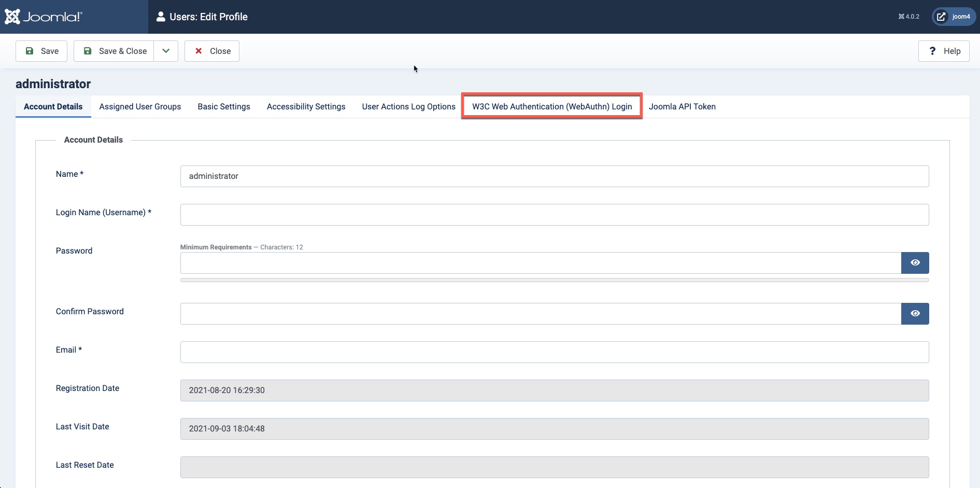Open W3C Web Authentication (WebAuthn) Login tab
980x488 pixels.
point(552,106)
